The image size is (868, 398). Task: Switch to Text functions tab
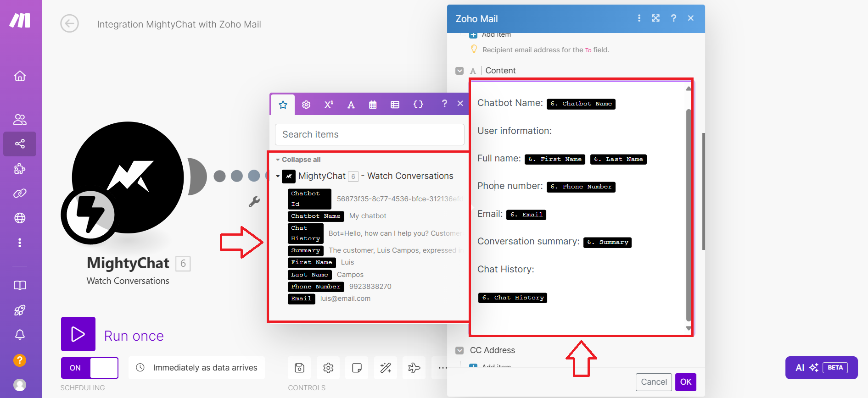coord(351,105)
